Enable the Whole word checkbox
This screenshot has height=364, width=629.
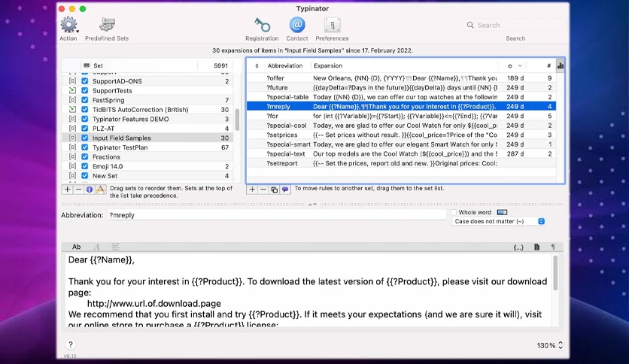(x=454, y=212)
